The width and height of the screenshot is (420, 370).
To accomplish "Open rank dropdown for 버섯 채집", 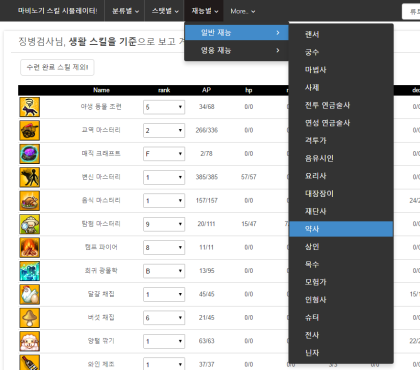I will pyautogui.click(x=164, y=318).
